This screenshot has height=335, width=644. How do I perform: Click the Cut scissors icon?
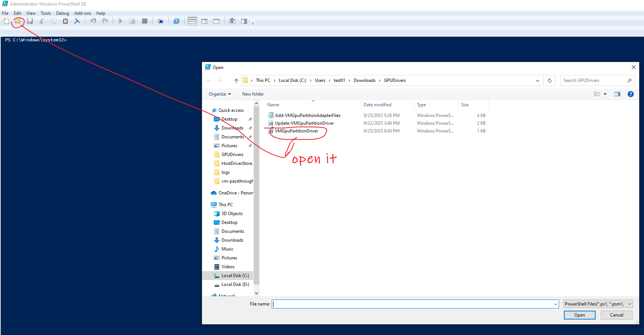pos(42,21)
